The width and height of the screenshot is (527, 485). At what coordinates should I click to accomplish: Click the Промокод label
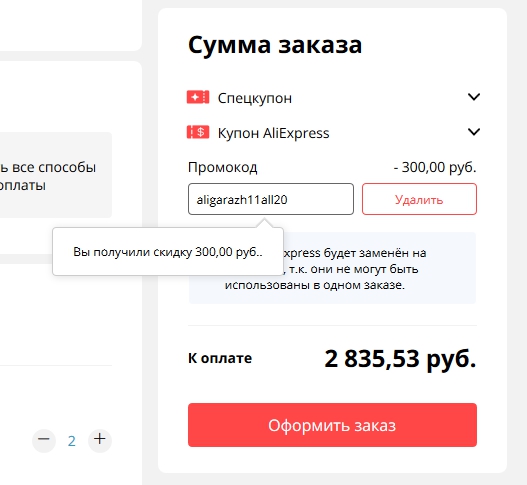tap(222, 167)
